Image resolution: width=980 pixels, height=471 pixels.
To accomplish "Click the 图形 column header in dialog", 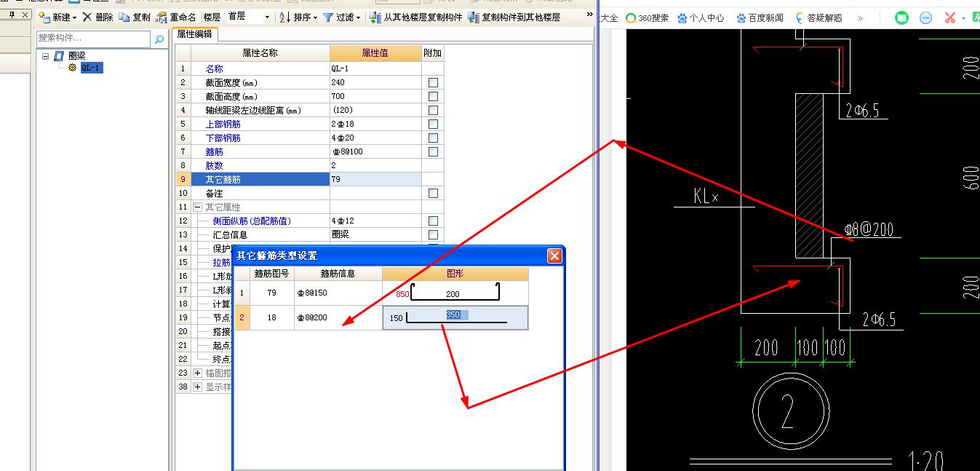I will (455, 274).
